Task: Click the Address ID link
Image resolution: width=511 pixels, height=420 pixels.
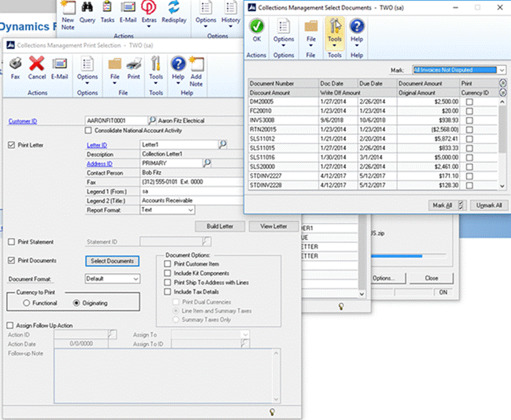Action: (99, 164)
